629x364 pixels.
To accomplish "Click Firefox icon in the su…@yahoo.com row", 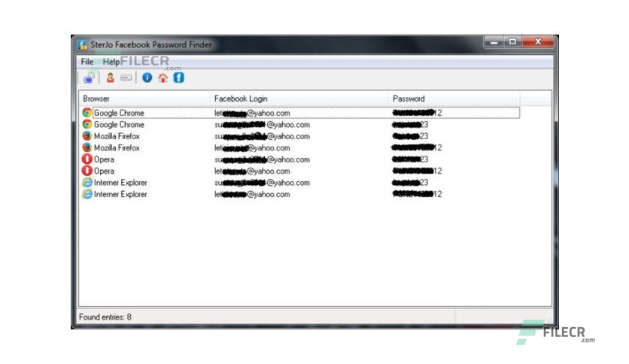I will pos(87,136).
